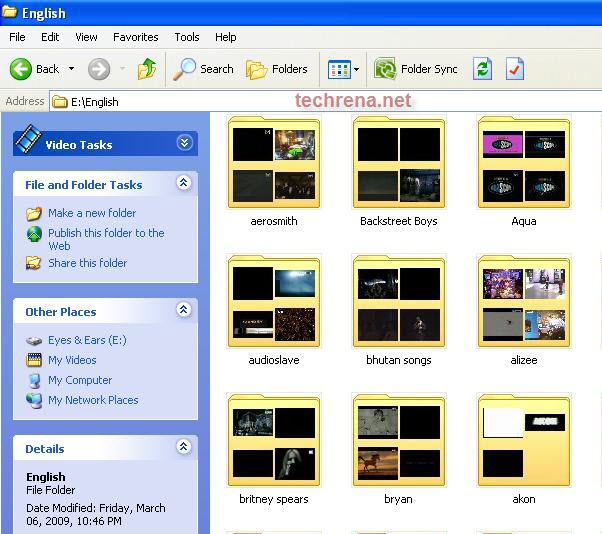Click the alizee name label

[x=524, y=360]
